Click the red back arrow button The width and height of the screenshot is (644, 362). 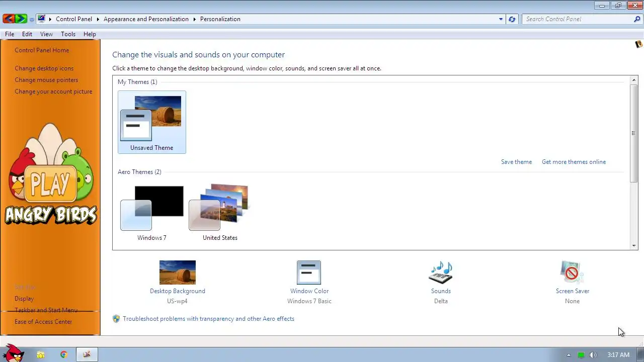tap(8, 19)
